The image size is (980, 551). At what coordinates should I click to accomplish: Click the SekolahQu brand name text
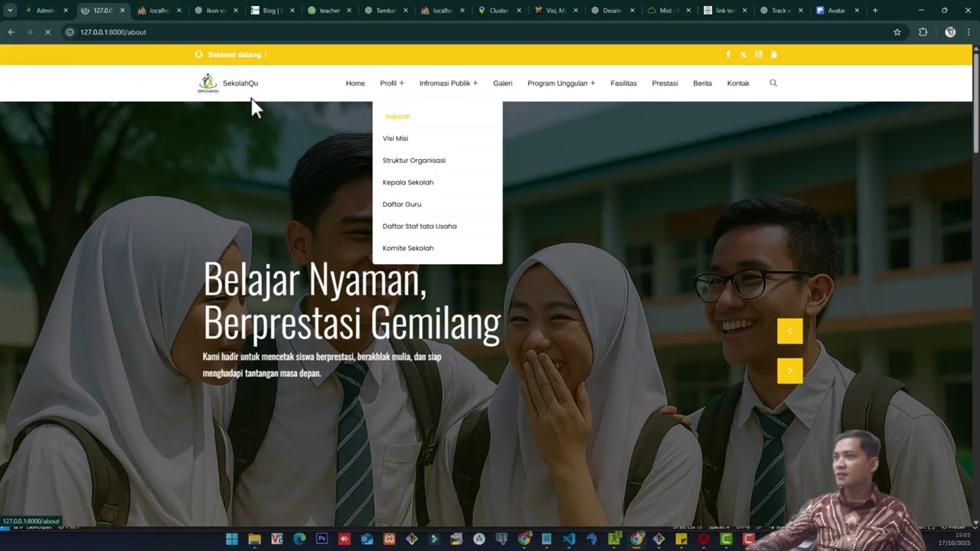(240, 83)
